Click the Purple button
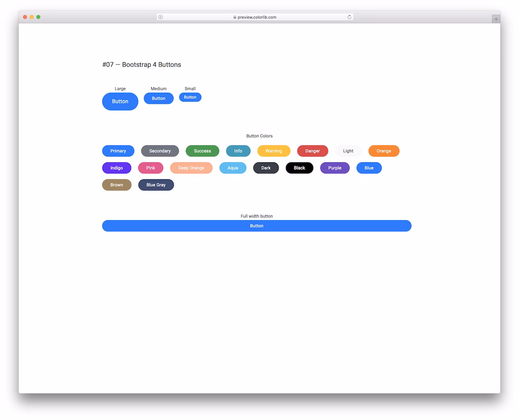Image resolution: width=519 pixels, height=420 pixels. [335, 168]
